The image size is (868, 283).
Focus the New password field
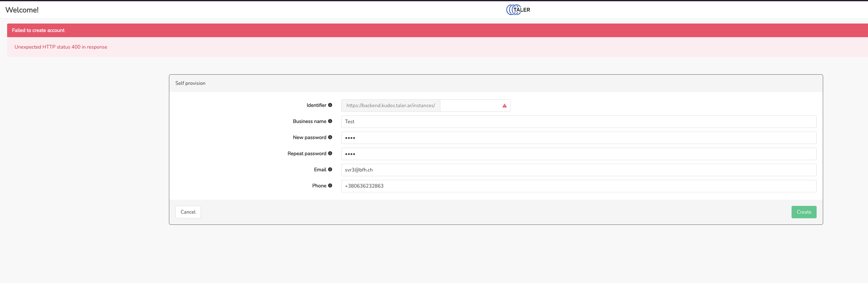579,137
